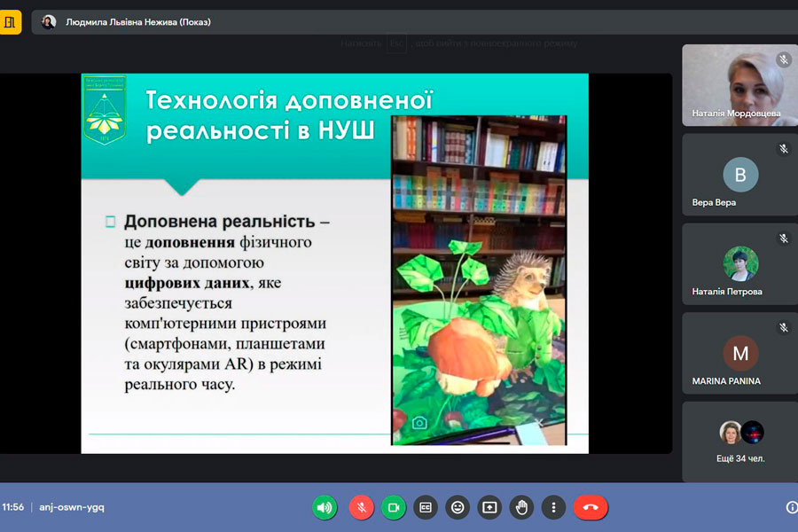
Task: Click the hedgehog AR photo on slide
Action: [x=479, y=280]
